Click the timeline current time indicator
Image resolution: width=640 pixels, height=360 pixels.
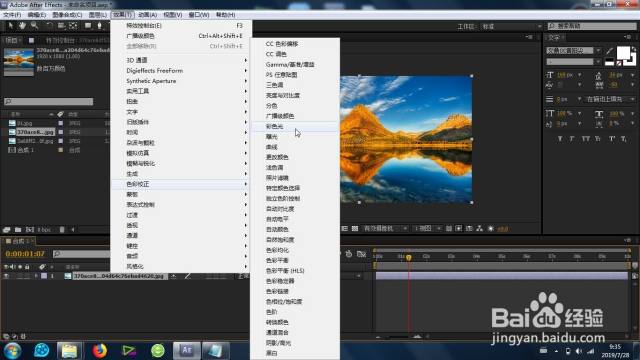pos(409,257)
